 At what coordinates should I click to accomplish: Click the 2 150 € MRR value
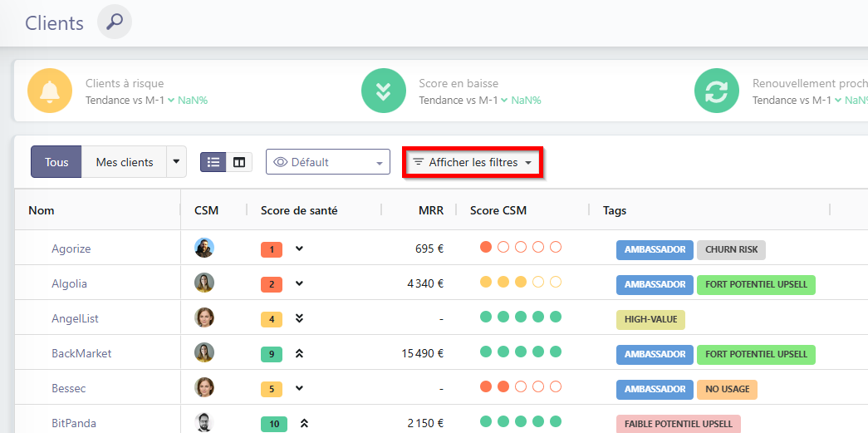click(x=426, y=423)
